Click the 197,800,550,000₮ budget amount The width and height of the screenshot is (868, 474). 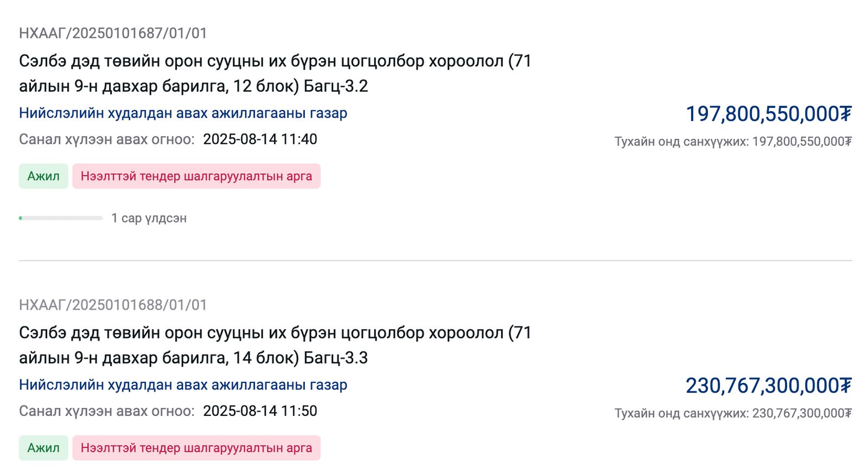click(x=769, y=113)
